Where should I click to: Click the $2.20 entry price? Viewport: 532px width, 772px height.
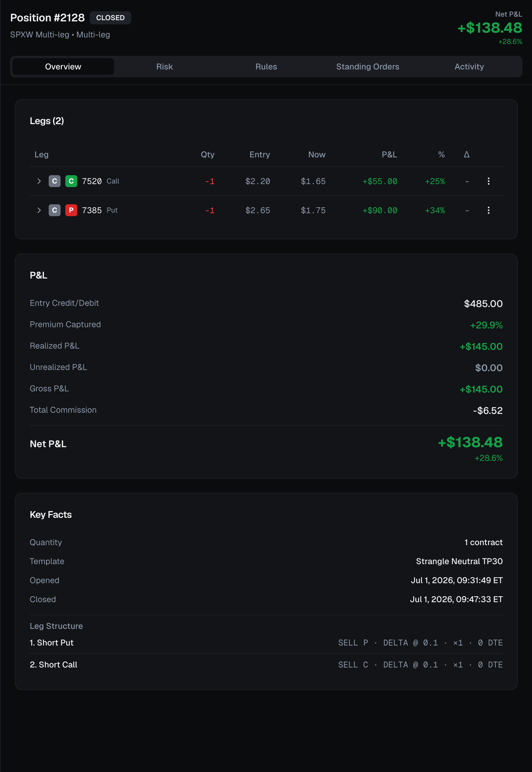point(258,181)
